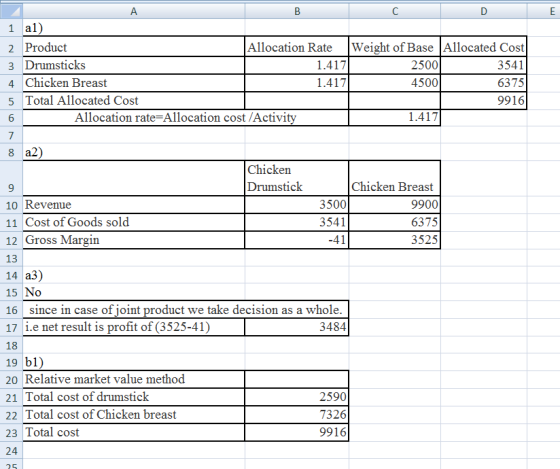The height and width of the screenshot is (469, 560).
Task: Click 'Total cost of drumstick' label
Action: click(134, 397)
